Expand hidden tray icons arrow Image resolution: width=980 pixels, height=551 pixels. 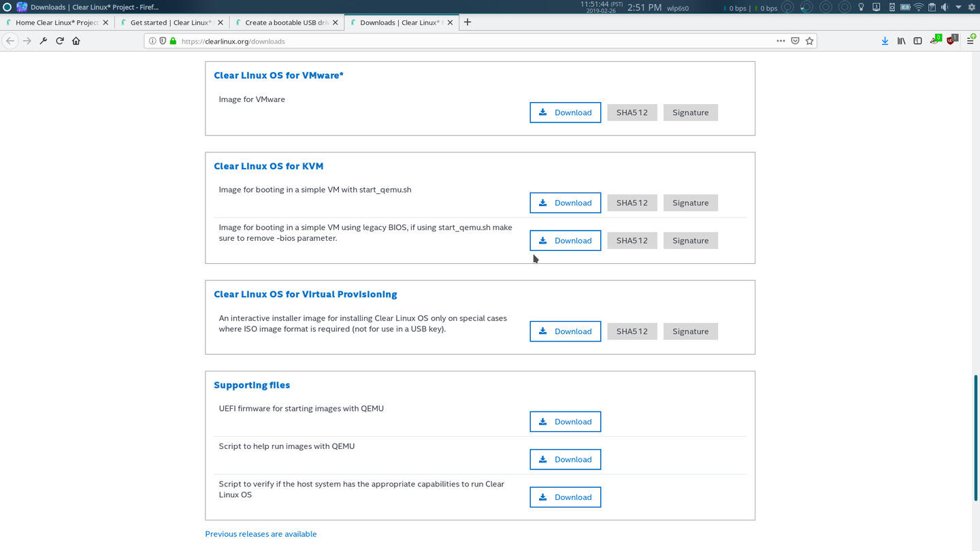click(x=958, y=7)
